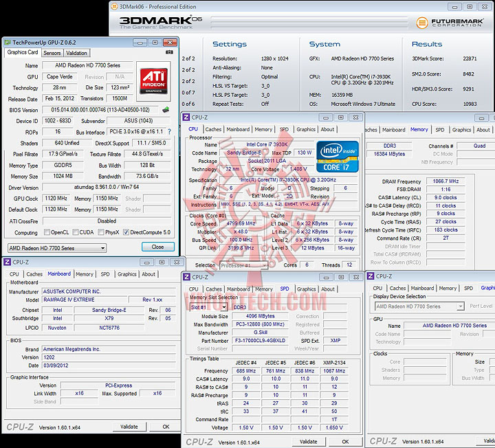Open the Caches tab in CPU-Z Graphics window

397,288
